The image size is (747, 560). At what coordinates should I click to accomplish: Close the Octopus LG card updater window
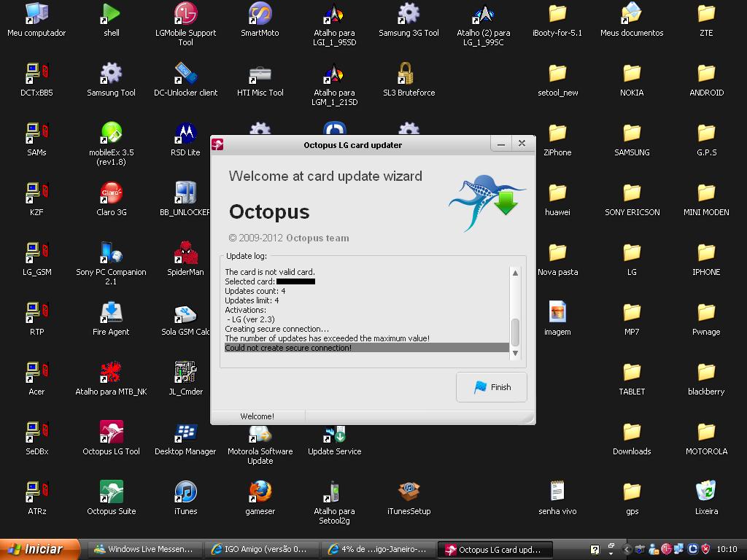click(x=522, y=144)
